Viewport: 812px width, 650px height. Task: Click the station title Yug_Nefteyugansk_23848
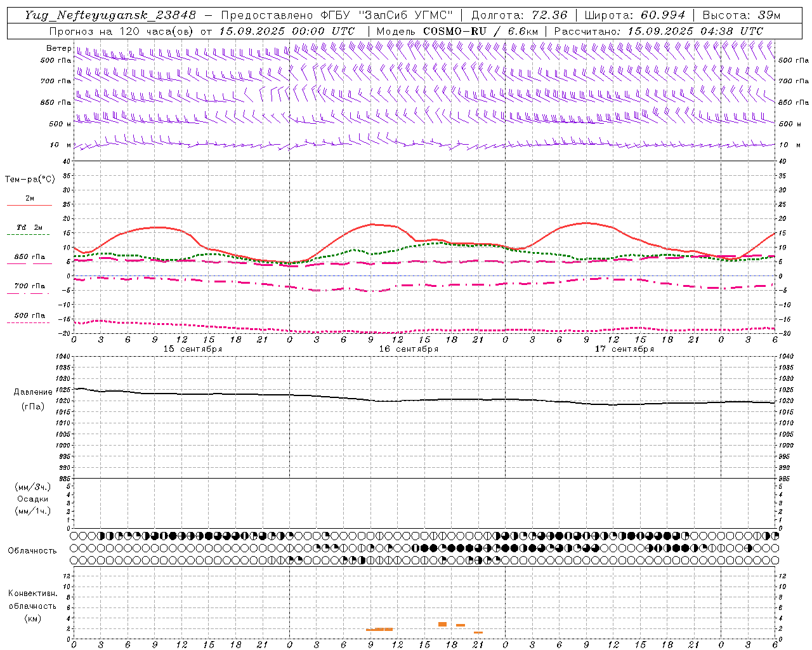click(x=110, y=15)
